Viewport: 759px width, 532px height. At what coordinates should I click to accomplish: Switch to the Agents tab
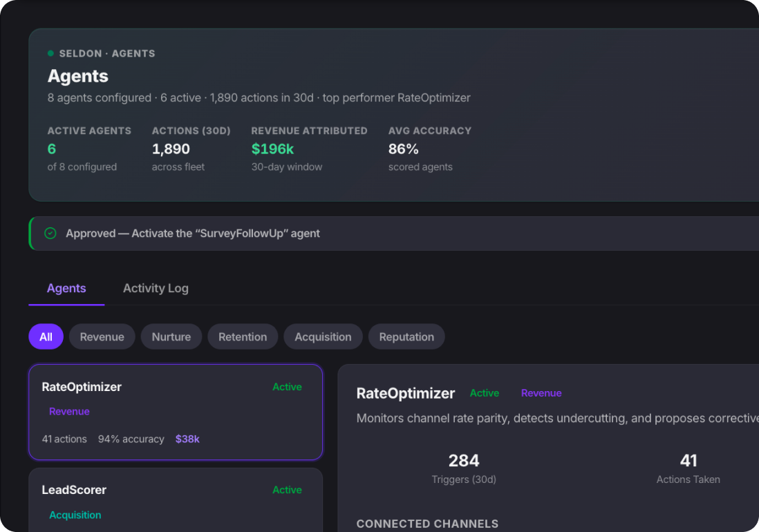[66, 288]
